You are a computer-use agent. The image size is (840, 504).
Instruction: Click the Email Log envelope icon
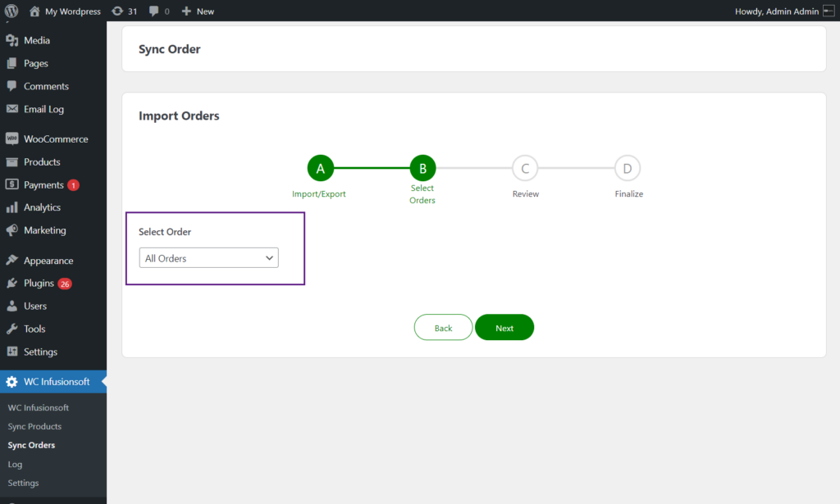coord(11,109)
